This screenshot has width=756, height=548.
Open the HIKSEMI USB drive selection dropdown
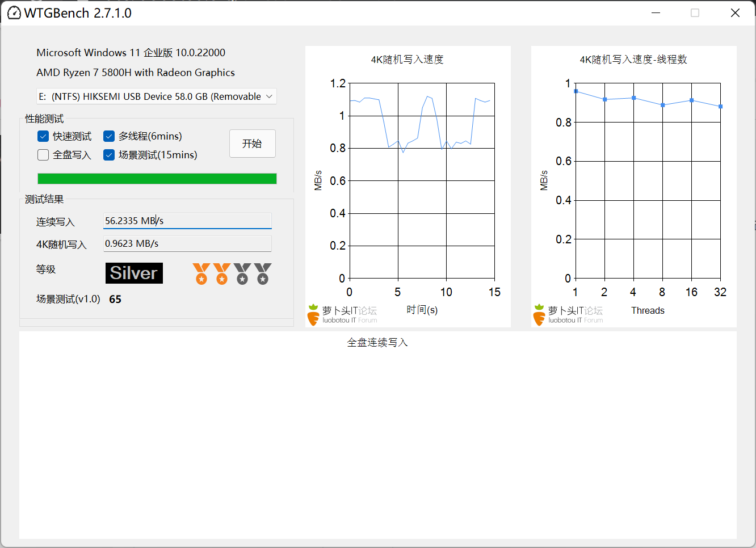[157, 96]
